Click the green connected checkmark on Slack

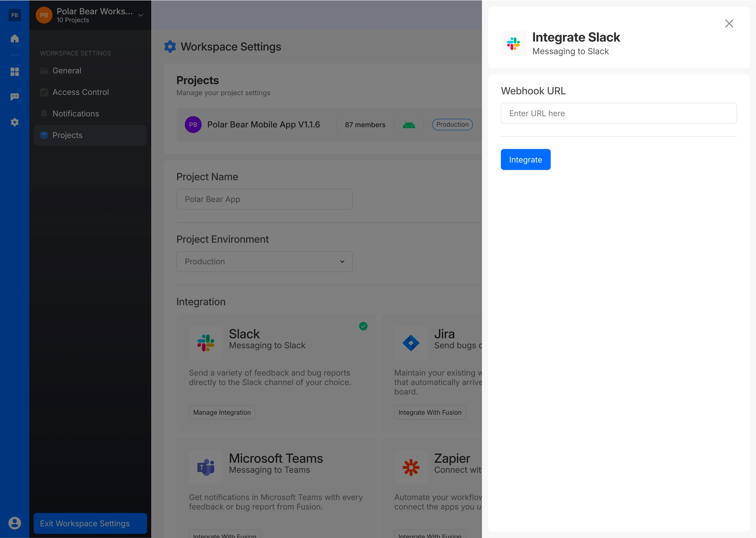pyautogui.click(x=363, y=326)
